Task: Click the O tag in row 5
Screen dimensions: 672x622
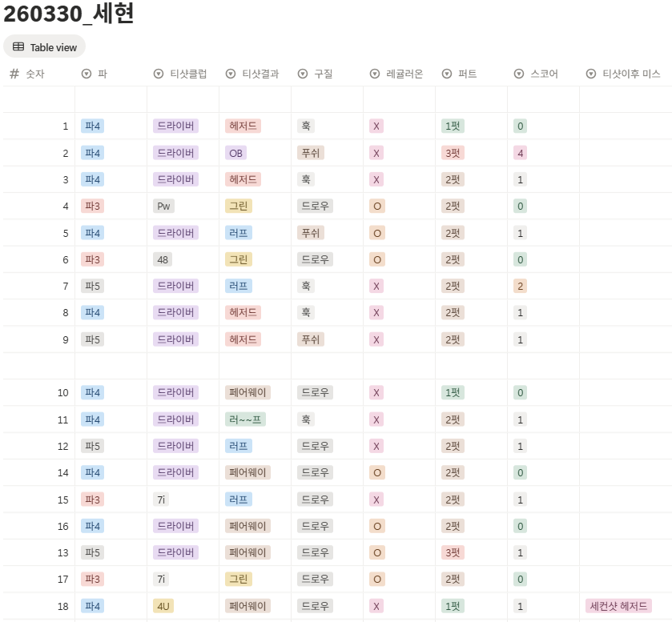Action: click(x=377, y=233)
